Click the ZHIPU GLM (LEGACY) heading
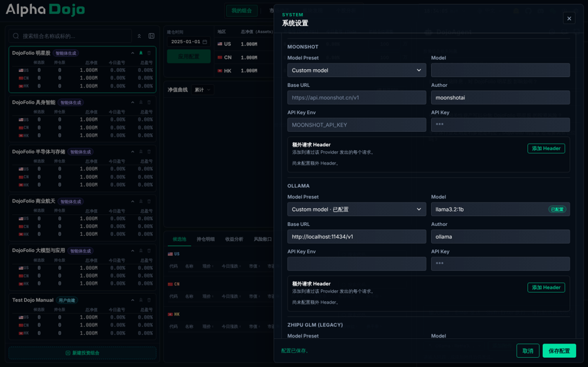The width and height of the screenshot is (588, 367). pyautogui.click(x=315, y=325)
